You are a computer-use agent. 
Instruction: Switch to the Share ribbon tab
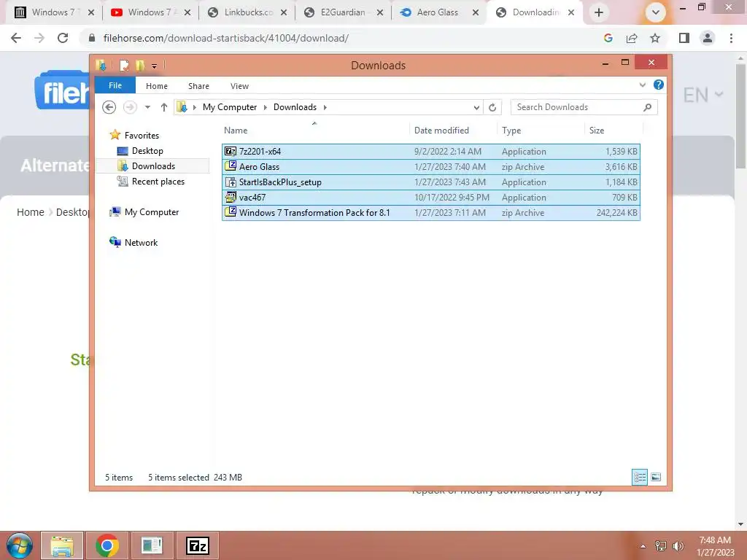point(198,86)
